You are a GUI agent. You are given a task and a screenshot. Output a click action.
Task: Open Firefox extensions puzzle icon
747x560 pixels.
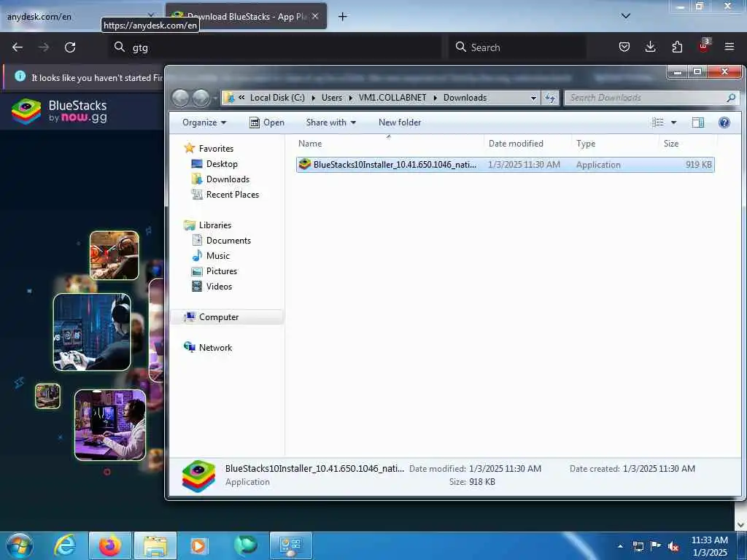pyautogui.click(x=677, y=47)
